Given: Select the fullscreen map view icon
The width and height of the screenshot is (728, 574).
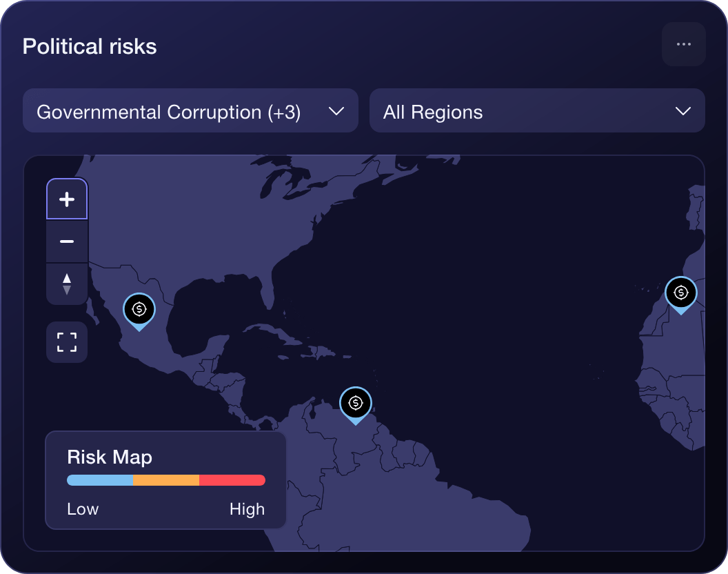Looking at the screenshot, I should pos(66,342).
